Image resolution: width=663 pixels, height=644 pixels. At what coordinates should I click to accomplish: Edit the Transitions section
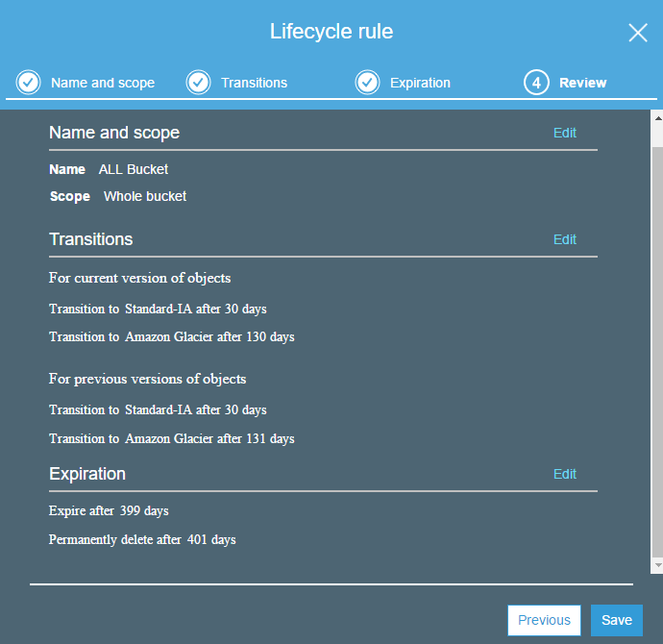point(564,239)
